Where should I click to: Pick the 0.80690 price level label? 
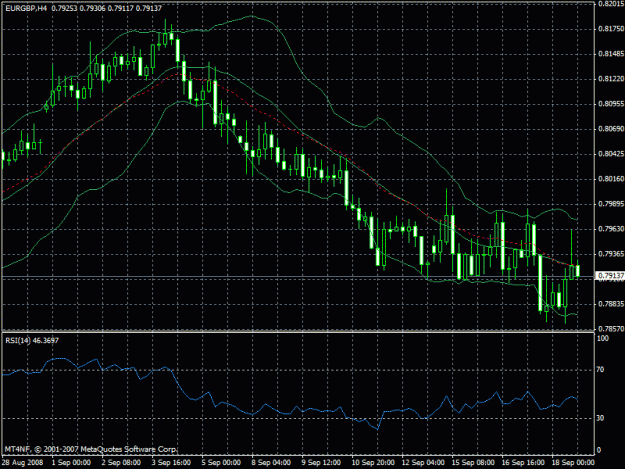(x=611, y=129)
